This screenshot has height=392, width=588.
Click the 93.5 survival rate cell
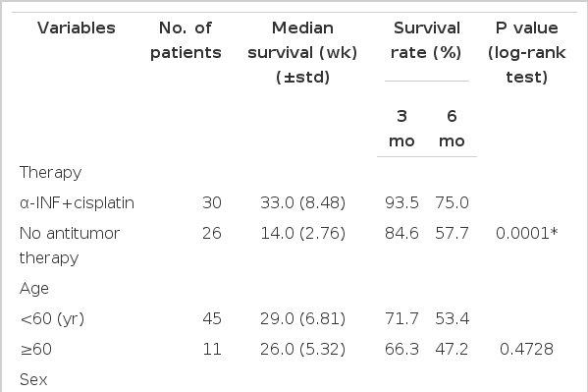[401, 203]
